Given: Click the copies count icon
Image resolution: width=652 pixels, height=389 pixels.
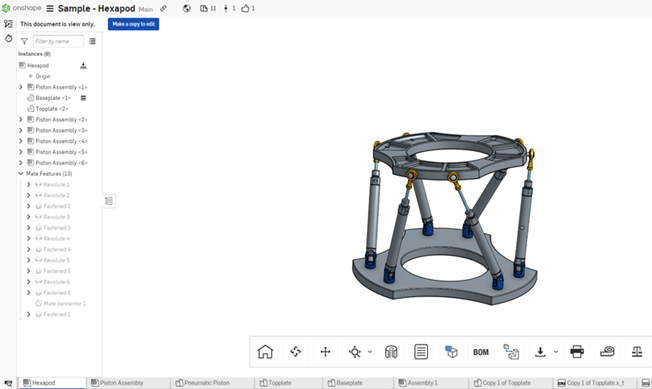Looking at the screenshot, I should point(204,8).
